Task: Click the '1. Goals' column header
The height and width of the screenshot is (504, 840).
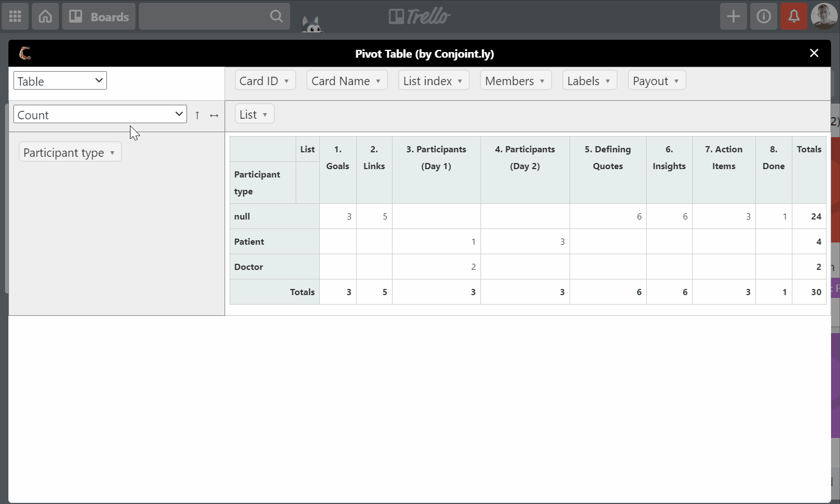Action: 338,170
